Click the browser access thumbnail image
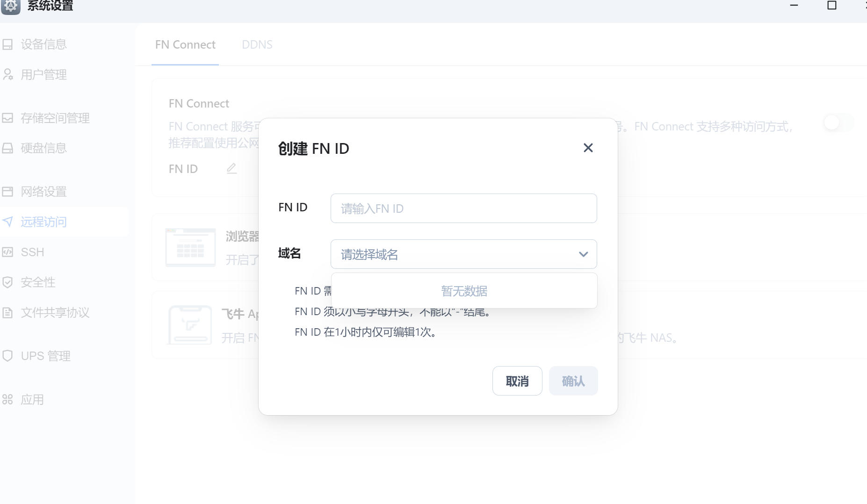The height and width of the screenshot is (504, 867). 190,247
